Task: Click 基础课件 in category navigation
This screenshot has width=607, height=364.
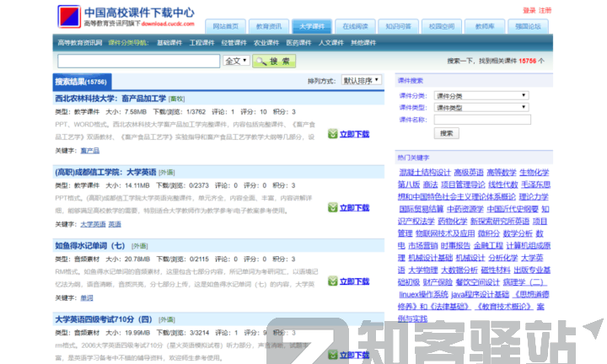Action: pos(169,42)
